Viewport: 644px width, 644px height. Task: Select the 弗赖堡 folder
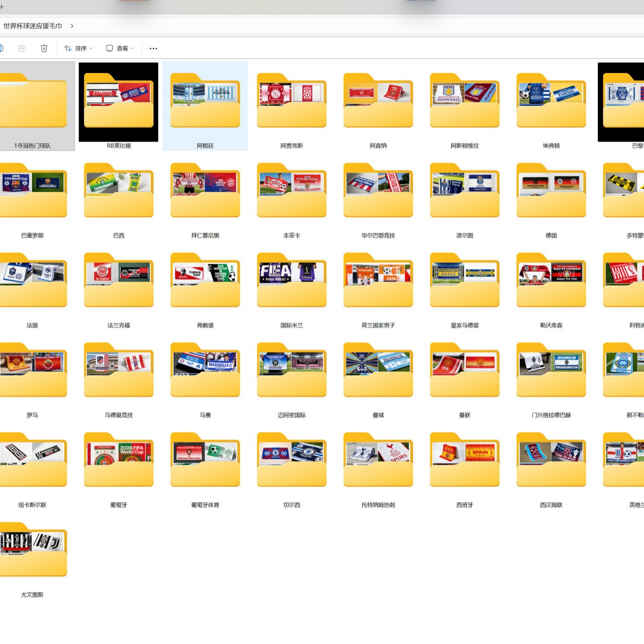coord(205,280)
